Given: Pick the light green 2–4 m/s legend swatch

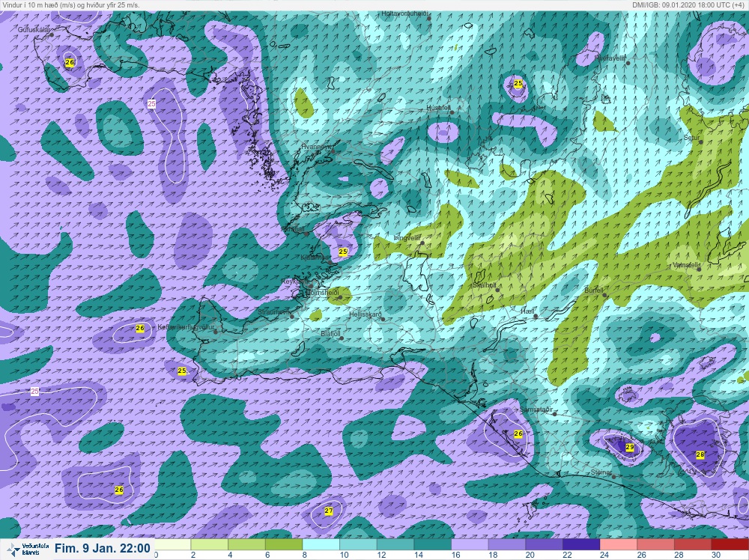Looking at the screenshot, I should (209, 544).
